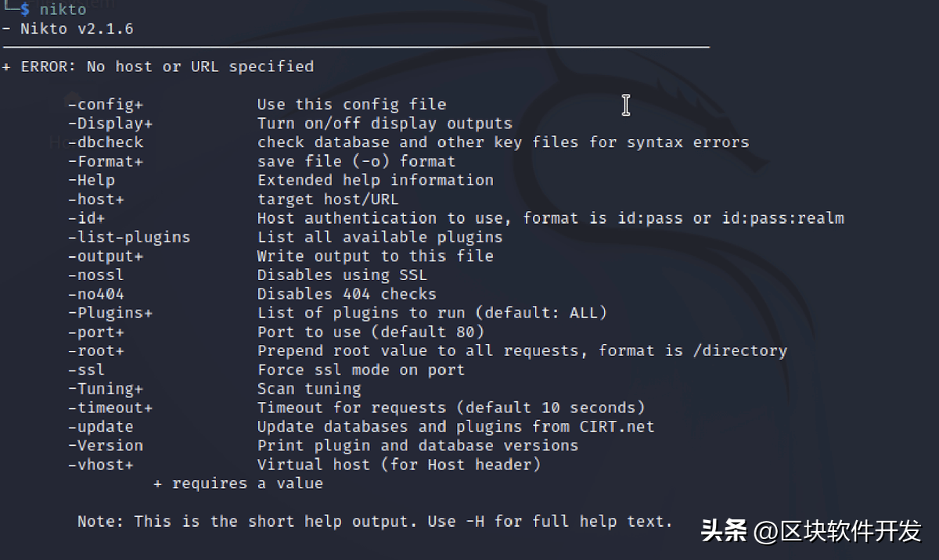The image size is (939, 560).
Task: Click the -config+ option
Action: tap(106, 104)
